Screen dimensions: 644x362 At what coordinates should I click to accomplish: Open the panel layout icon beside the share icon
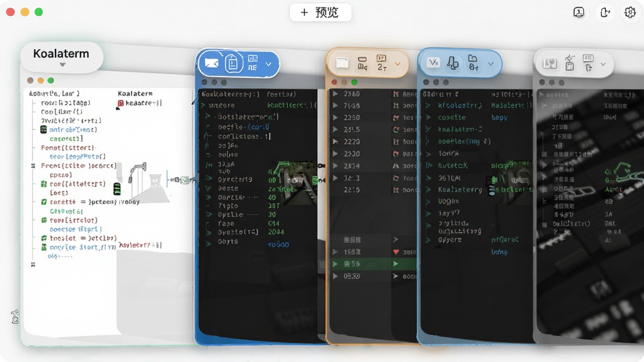579,13
